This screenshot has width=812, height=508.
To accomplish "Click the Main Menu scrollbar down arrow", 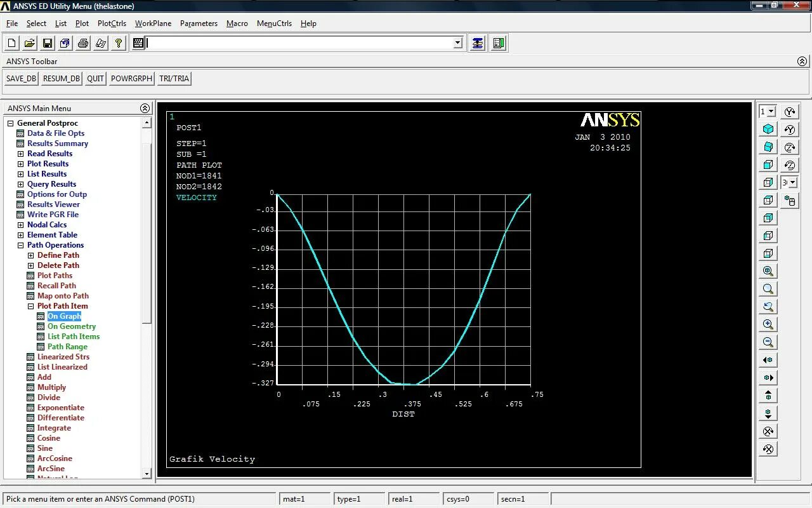I will (x=147, y=474).
